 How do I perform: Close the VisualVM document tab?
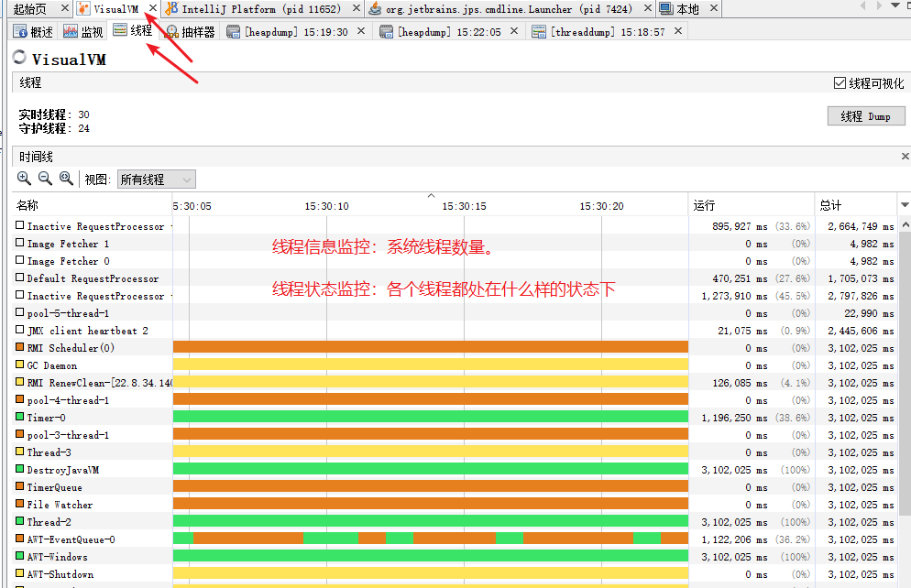click(152, 8)
